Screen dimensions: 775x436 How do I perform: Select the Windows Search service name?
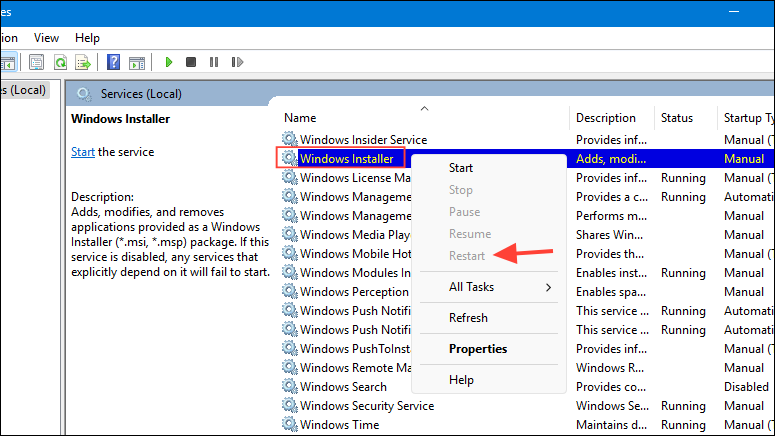343,387
